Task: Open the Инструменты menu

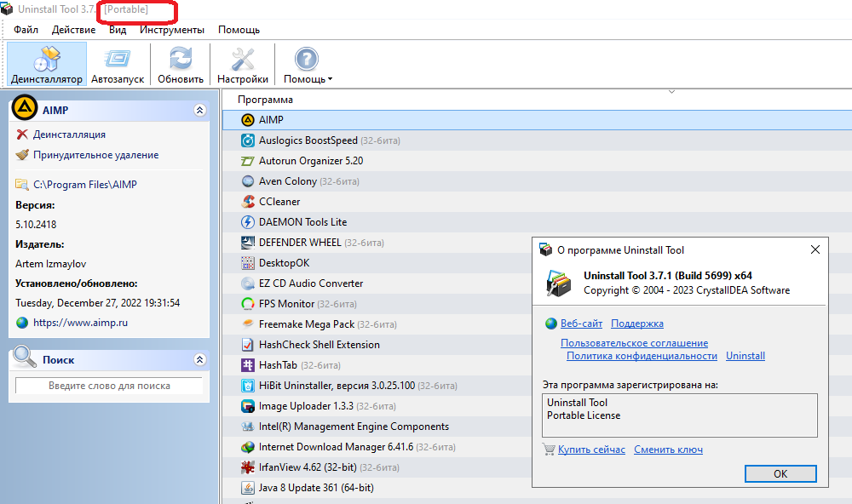Action: click(x=172, y=30)
